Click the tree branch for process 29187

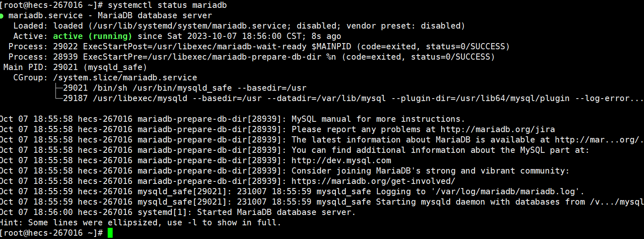(58, 98)
